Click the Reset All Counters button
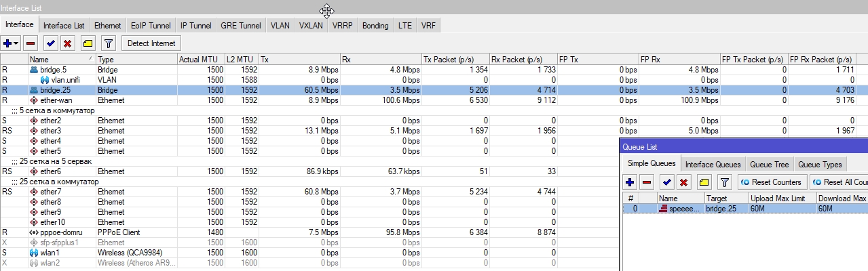Image resolution: width=868 pixels, height=271 pixels. pos(839,182)
